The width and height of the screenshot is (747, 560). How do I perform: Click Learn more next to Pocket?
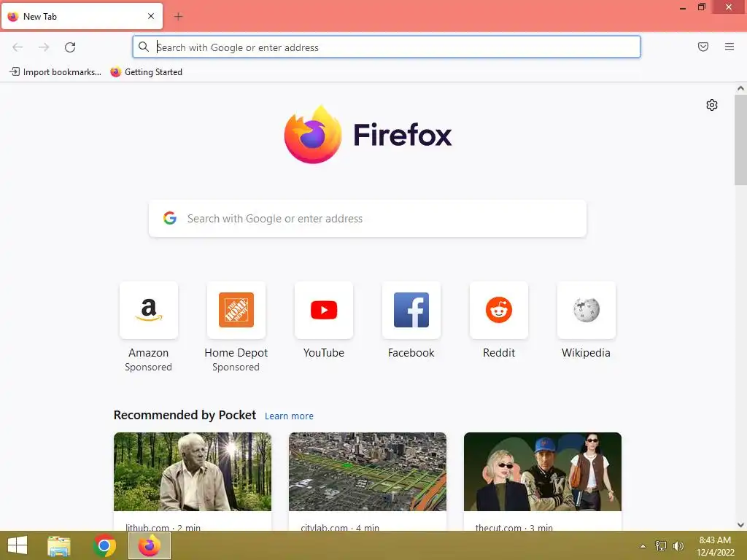(x=289, y=416)
